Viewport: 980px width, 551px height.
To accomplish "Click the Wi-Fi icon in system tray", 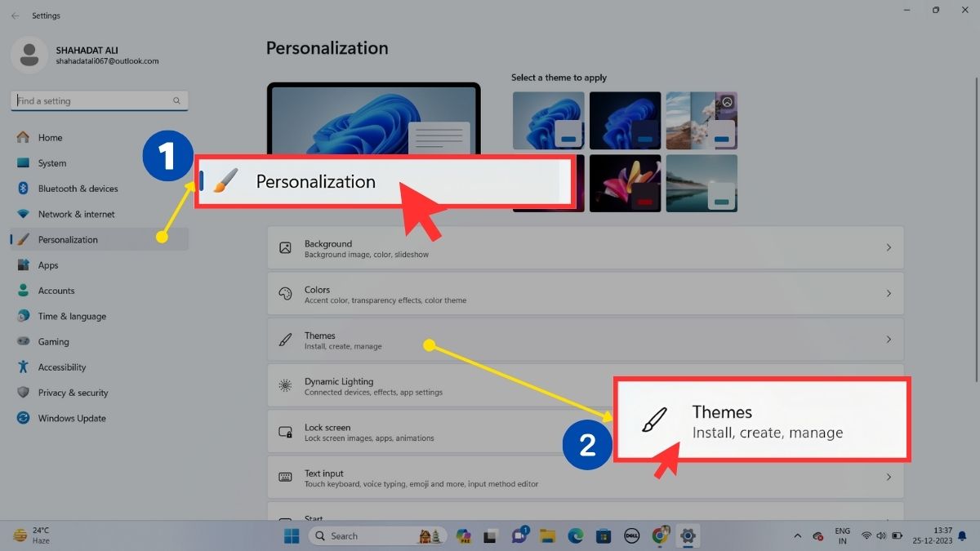I will tap(866, 536).
